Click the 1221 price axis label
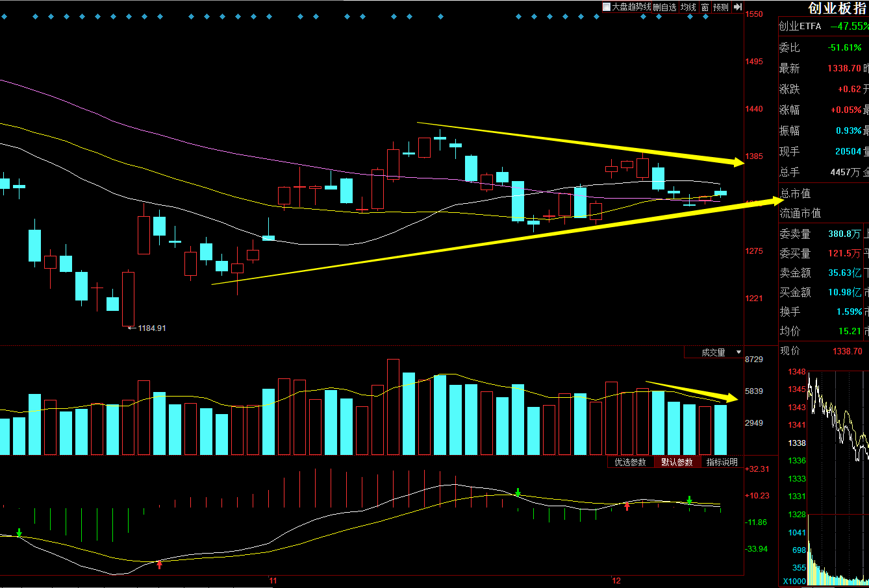Screen dimensions: 869x588 tap(754, 299)
